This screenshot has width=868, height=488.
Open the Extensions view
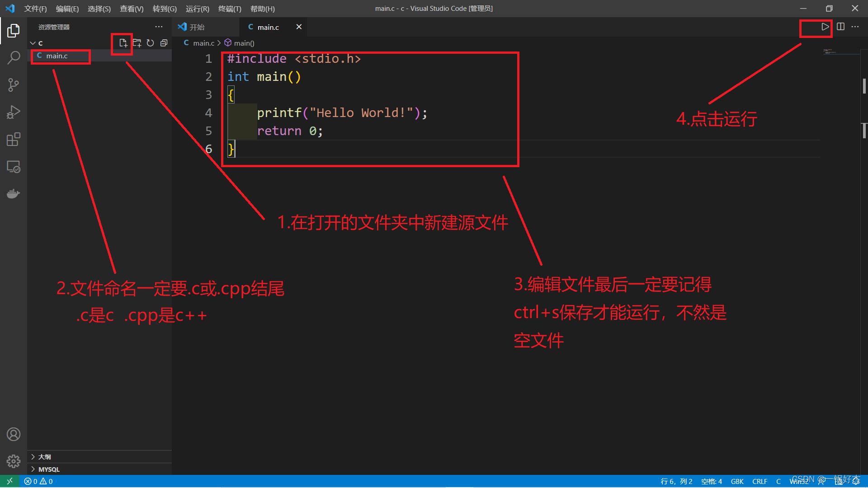[14, 139]
